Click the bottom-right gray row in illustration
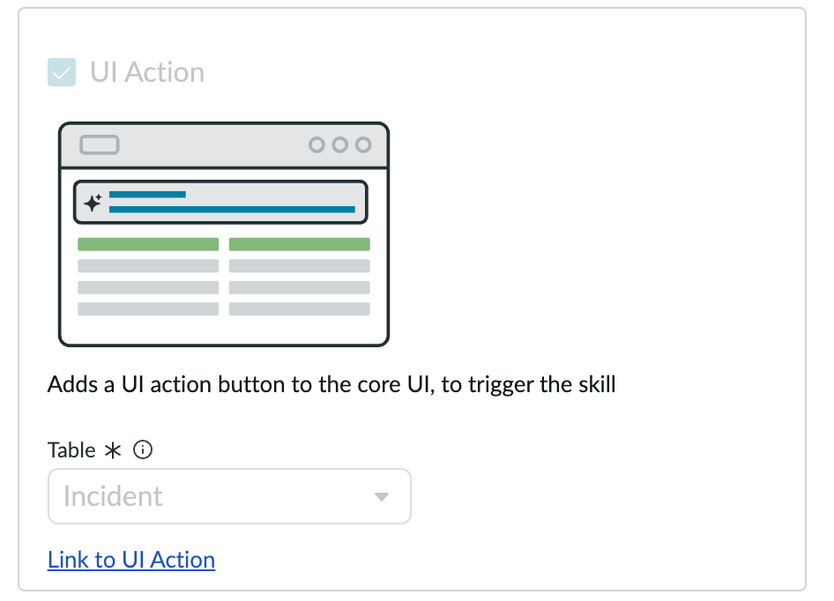This screenshot has height=601, width=834. [299, 309]
